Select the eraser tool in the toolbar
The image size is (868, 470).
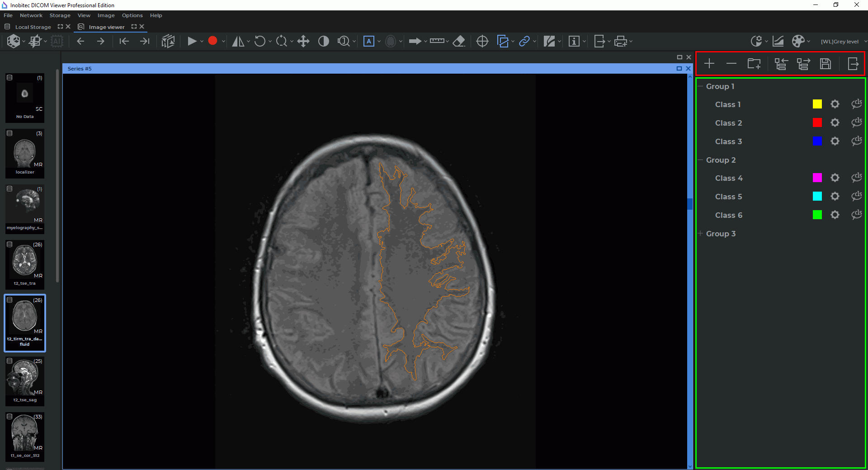pyautogui.click(x=459, y=42)
